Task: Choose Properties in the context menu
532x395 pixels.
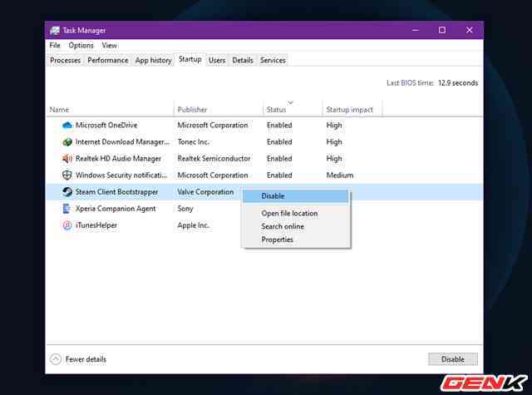Action: [x=296, y=239]
